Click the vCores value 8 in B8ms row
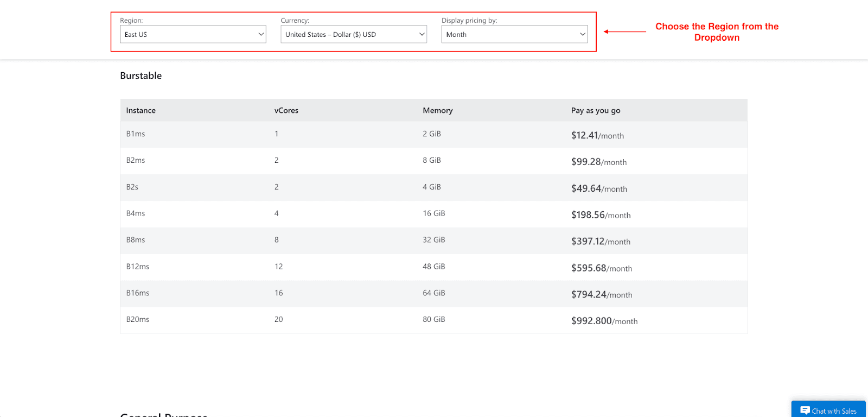The height and width of the screenshot is (417, 868). [x=277, y=239]
